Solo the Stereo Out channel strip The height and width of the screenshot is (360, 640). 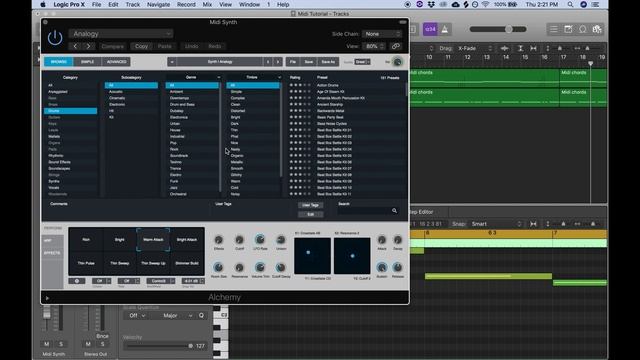tap(102, 344)
